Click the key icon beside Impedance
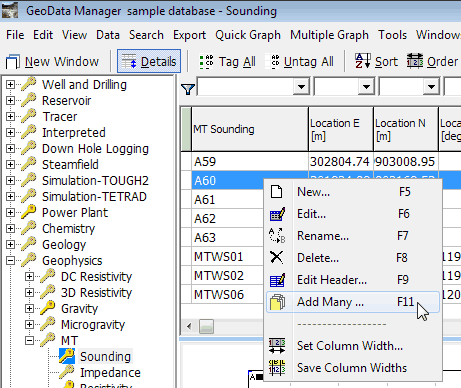 click(67, 372)
